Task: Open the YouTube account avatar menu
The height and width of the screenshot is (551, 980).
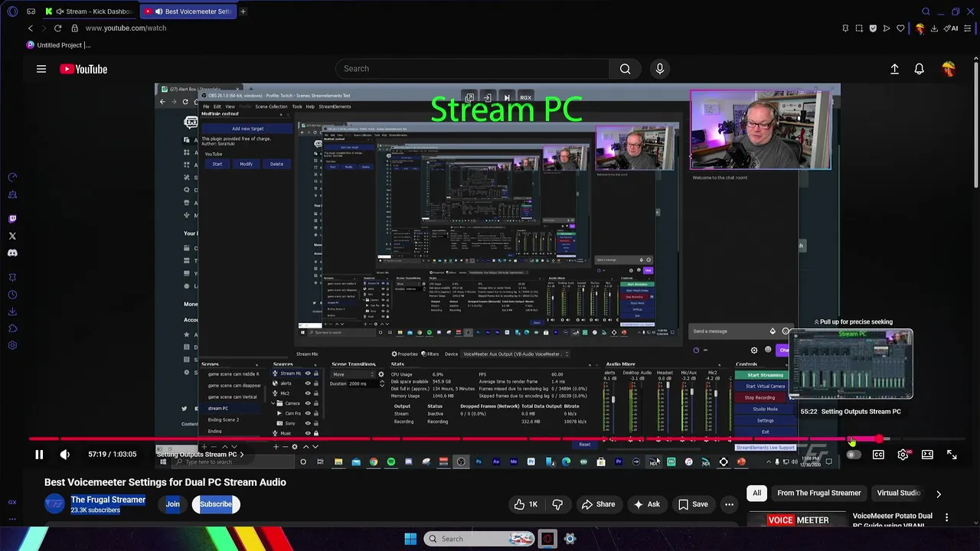Action: (x=949, y=69)
